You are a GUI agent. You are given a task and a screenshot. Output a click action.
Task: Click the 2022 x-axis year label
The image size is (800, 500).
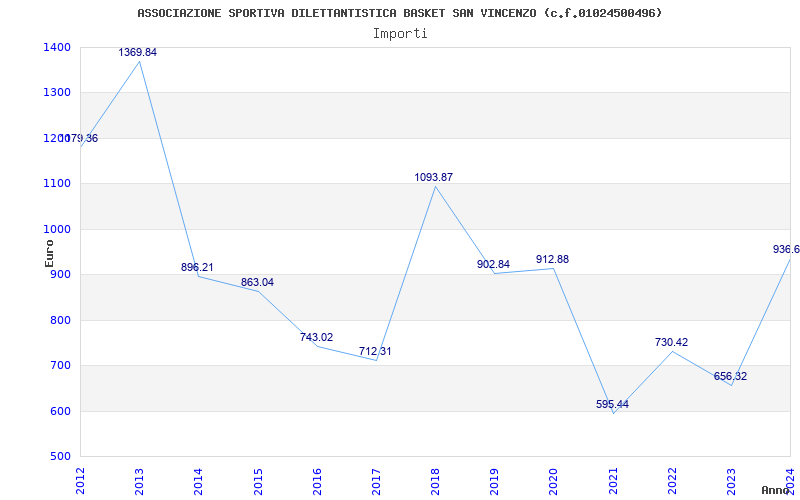(672, 481)
